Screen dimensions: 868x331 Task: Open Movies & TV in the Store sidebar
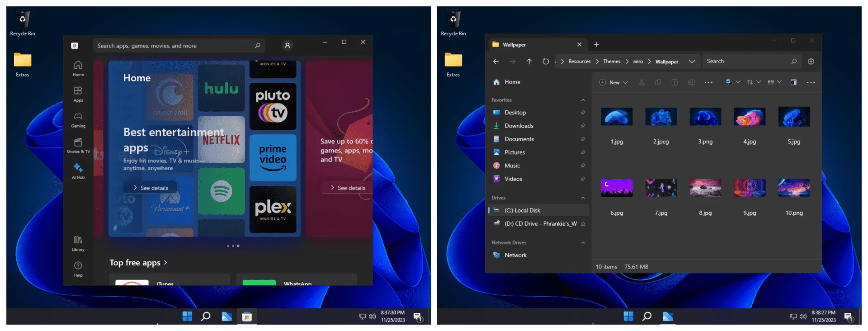(78, 146)
